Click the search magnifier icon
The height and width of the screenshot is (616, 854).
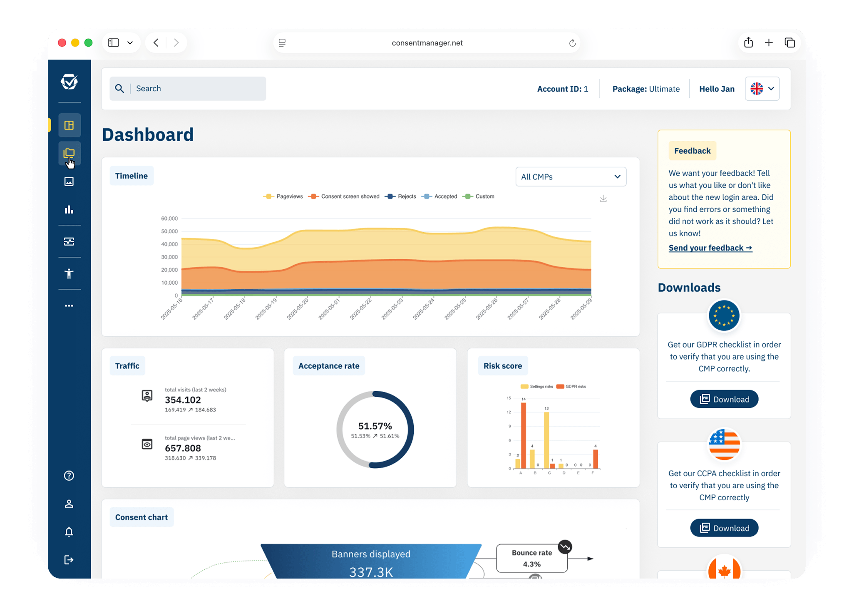[119, 88]
